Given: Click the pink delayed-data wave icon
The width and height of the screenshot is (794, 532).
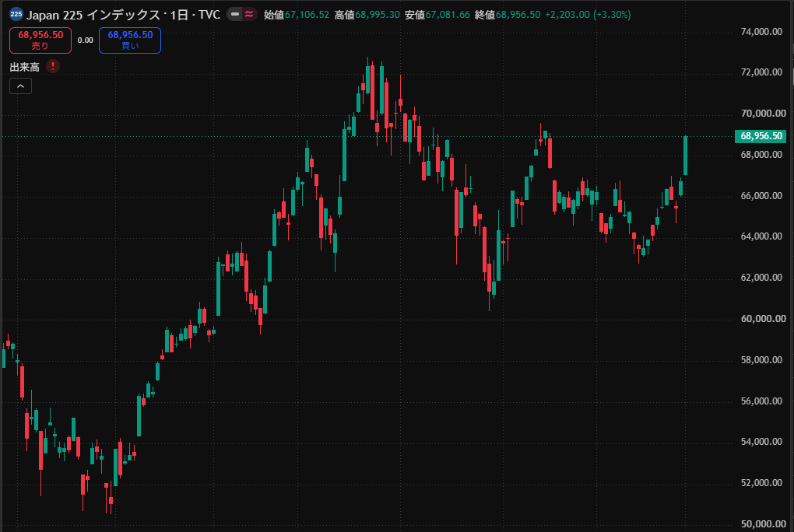Looking at the screenshot, I should coord(249,14).
